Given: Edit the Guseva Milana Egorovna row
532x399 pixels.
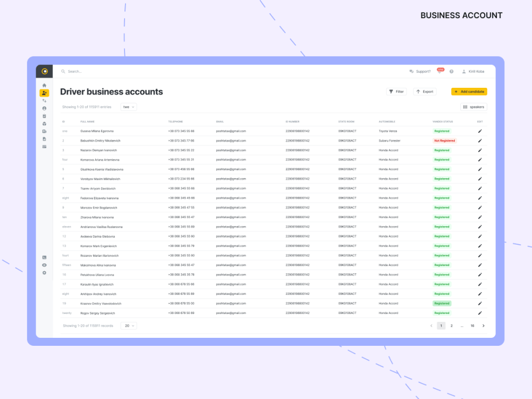Looking at the screenshot, I should click(x=480, y=131).
